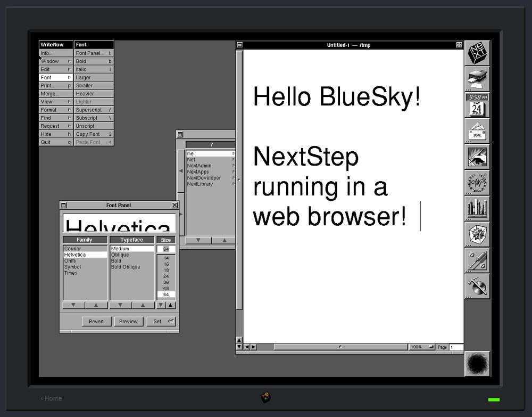Open the clock and calendar dock icon
Screen dimensions: 532x417
(477, 105)
